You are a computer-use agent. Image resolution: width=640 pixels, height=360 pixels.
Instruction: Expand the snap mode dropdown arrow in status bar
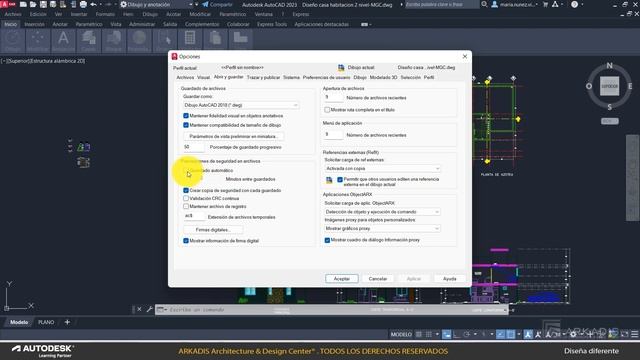(437, 334)
